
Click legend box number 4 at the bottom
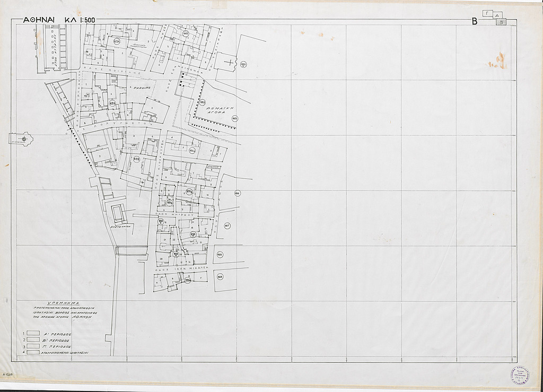33,352
